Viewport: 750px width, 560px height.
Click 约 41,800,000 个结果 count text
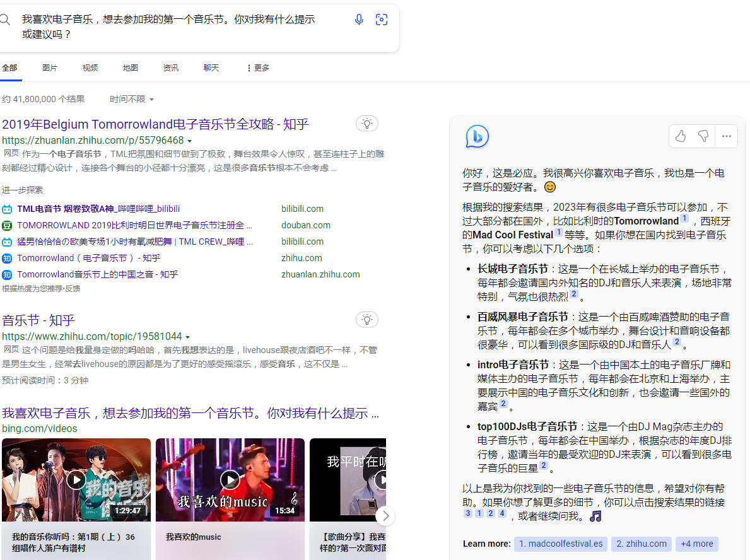pyautogui.click(x=43, y=99)
